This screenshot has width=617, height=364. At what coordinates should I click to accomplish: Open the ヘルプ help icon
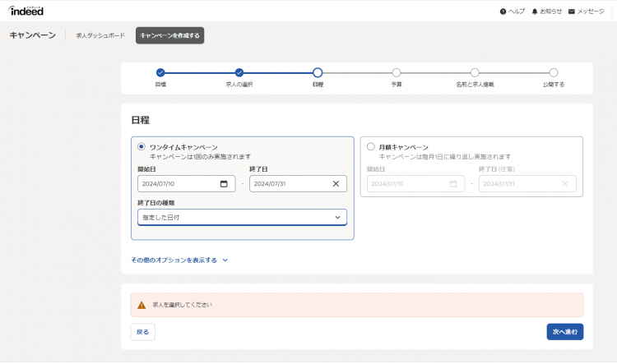point(503,12)
